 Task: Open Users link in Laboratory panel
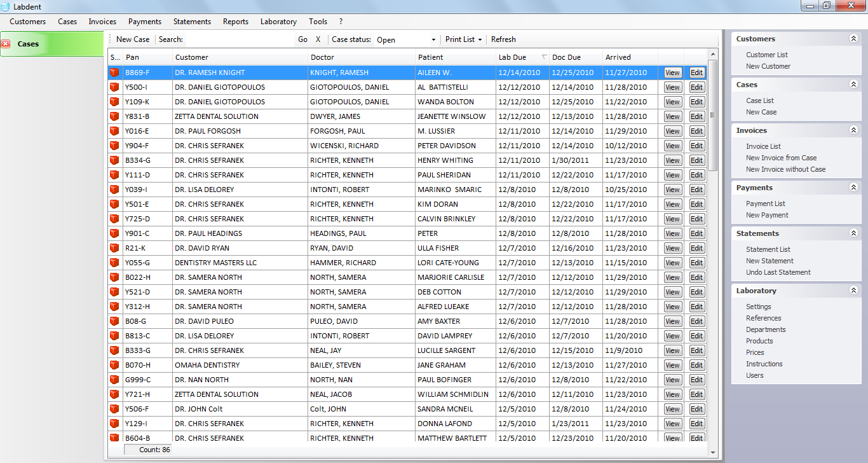pyautogui.click(x=755, y=375)
